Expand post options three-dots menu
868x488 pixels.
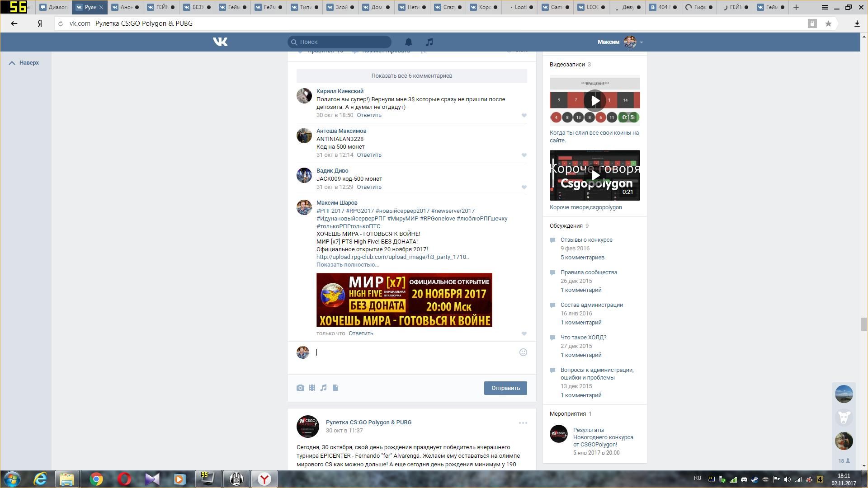click(523, 423)
